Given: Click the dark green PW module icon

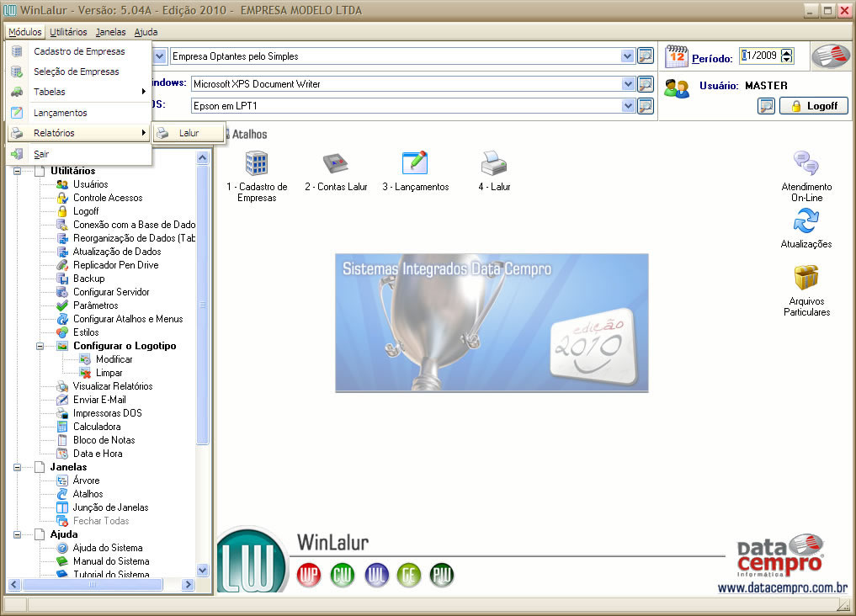Looking at the screenshot, I should (442, 575).
